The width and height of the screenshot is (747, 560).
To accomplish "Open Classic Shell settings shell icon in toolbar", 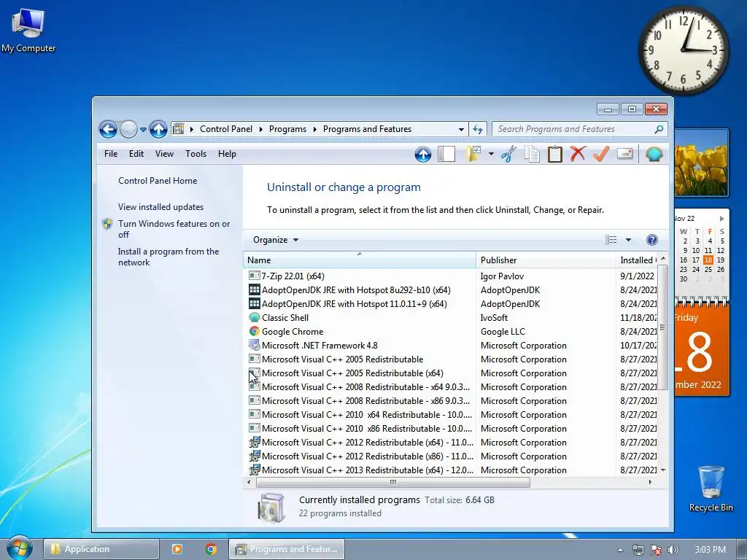I will 654,154.
